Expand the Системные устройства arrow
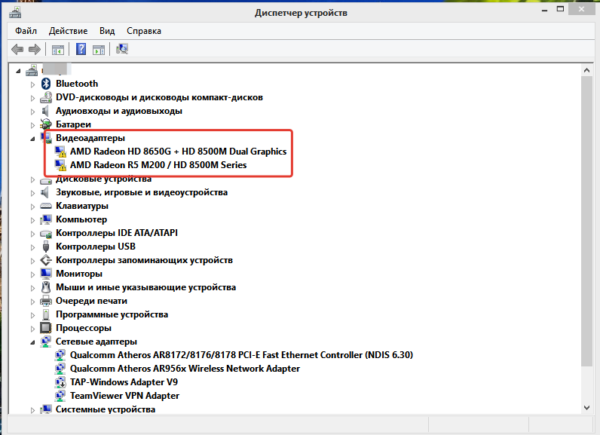Viewport: 600px width, 435px height. [33, 410]
